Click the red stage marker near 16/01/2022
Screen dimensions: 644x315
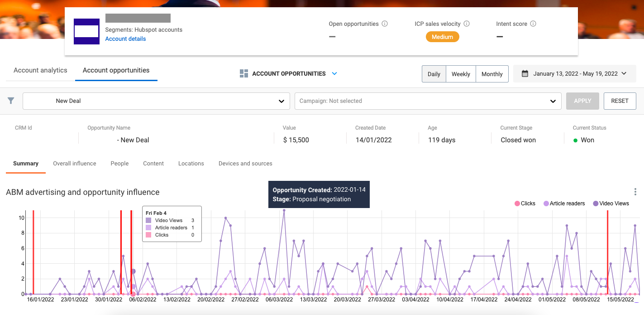point(33,252)
